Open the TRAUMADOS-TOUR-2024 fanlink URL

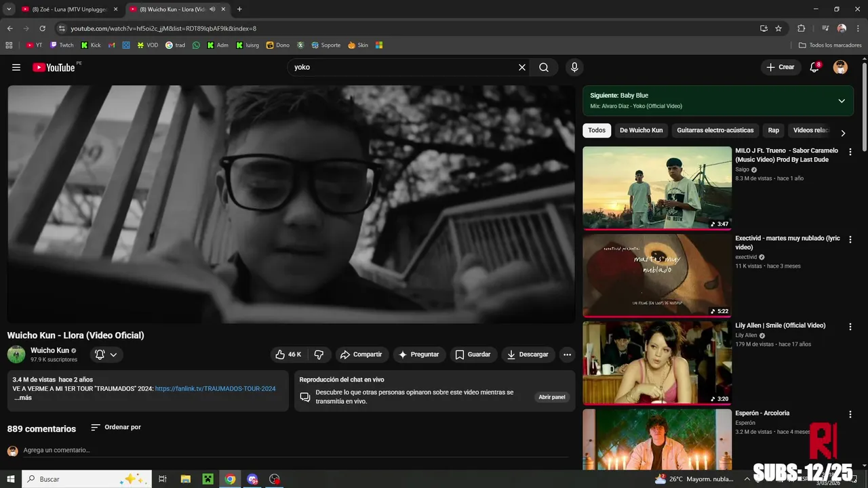215,388
